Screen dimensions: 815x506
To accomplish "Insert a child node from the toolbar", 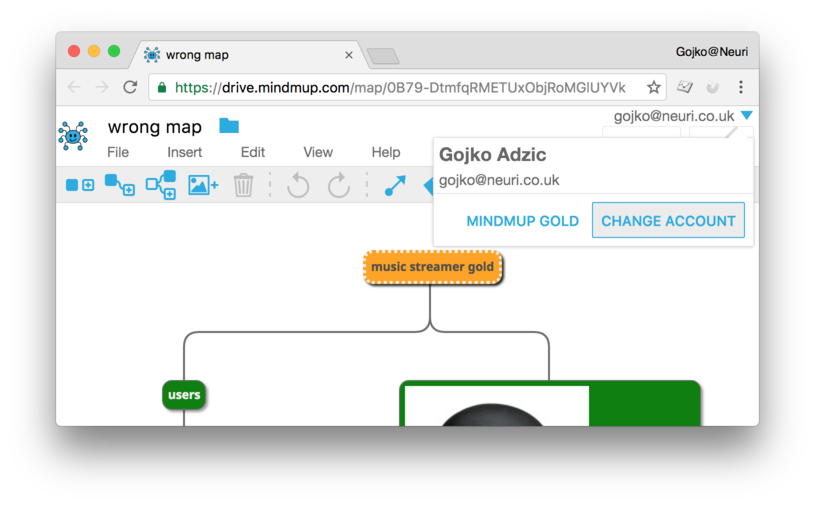I will pos(120,185).
